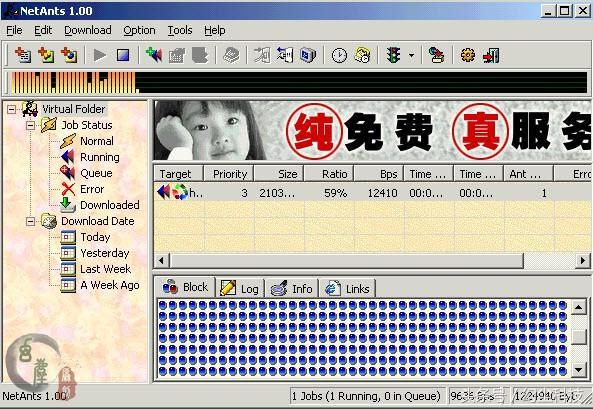Click the third add-job icon with globe
The image size is (593, 409).
point(69,55)
